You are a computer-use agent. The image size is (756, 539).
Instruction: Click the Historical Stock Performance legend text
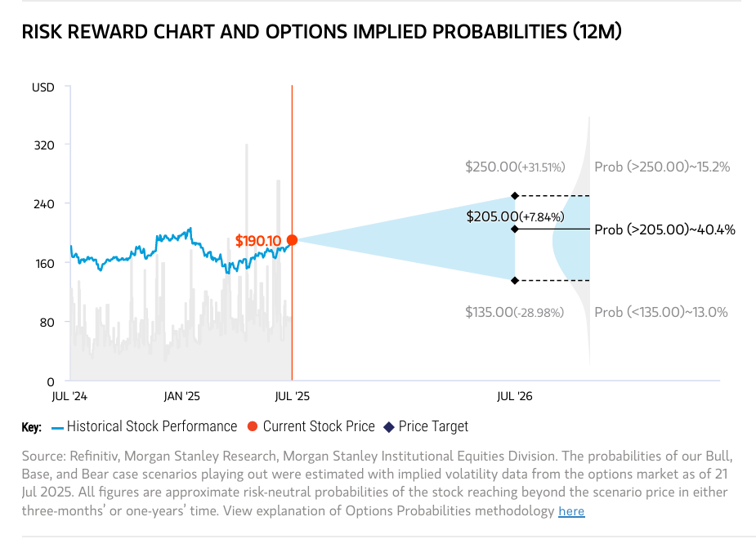152,426
